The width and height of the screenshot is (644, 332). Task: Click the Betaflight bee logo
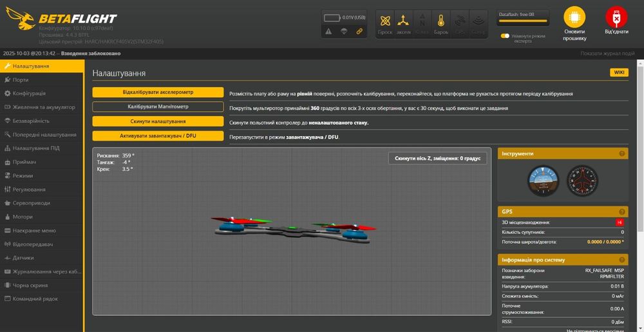click(21, 19)
